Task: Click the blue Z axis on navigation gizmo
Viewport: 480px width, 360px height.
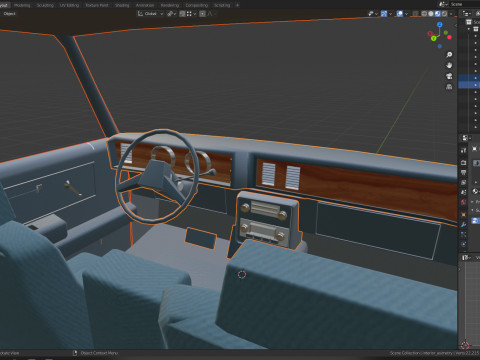Action: pyautogui.click(x=440, y=25)
